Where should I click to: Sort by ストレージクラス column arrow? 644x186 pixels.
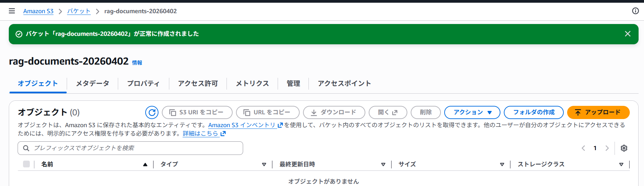pyautogui.click(x=621, y=164)
